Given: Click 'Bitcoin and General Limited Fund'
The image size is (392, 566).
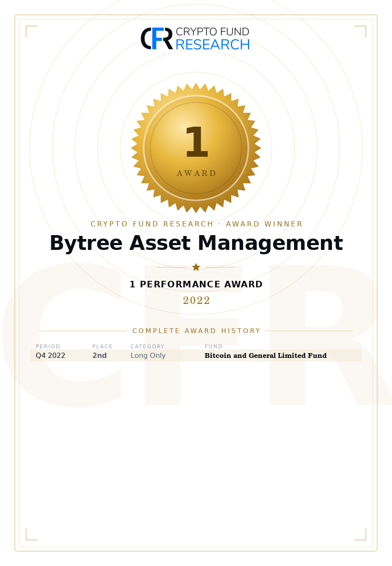Looking at the screenshot, I should tap(266, 356).
